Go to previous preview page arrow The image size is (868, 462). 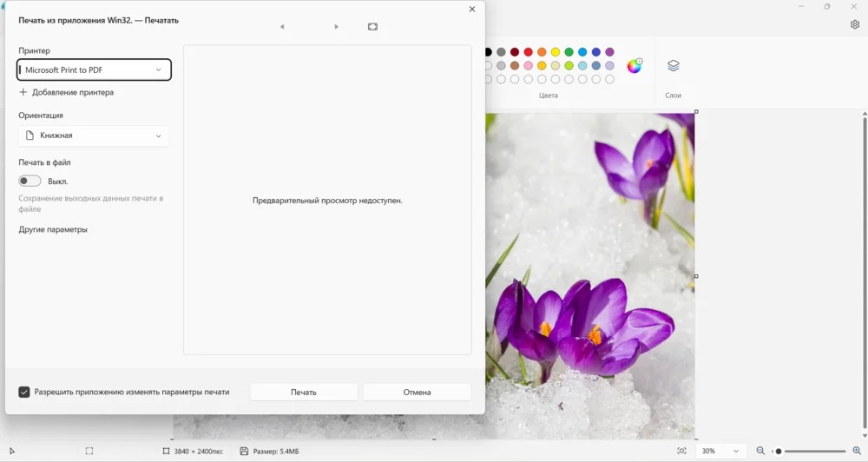(282, 27)
